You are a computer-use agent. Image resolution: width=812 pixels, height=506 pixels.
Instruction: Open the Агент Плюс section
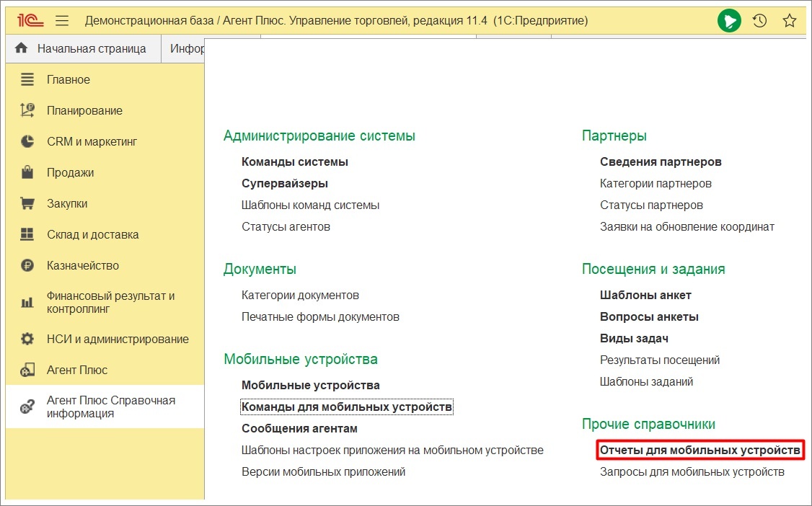click(77, 370)
